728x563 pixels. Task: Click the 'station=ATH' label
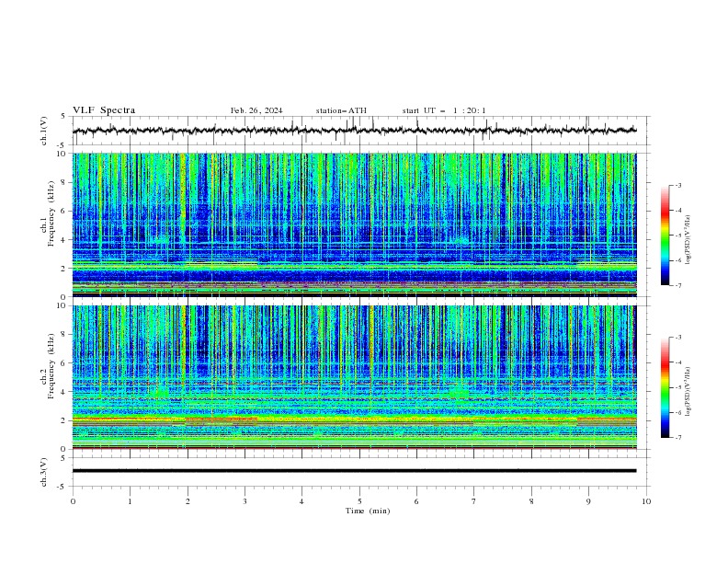(341, 110)
